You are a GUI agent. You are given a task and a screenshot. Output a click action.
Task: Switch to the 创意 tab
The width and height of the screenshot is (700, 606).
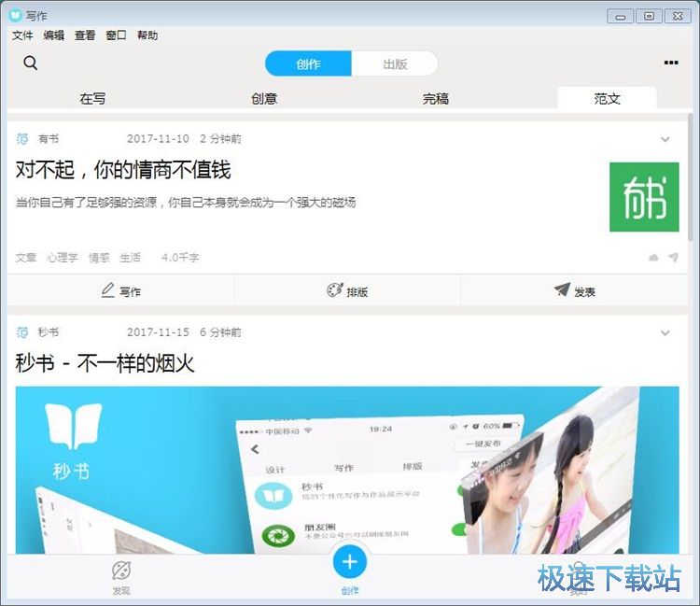(x=264, y=98)
